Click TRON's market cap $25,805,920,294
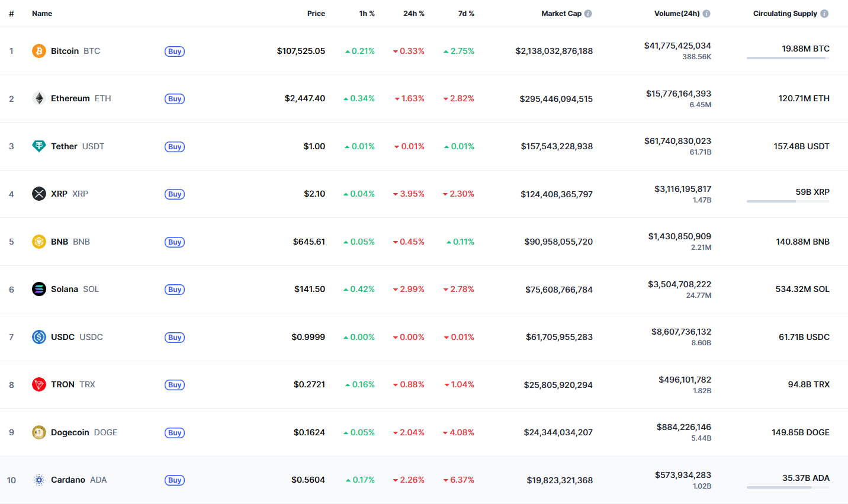 558,385
